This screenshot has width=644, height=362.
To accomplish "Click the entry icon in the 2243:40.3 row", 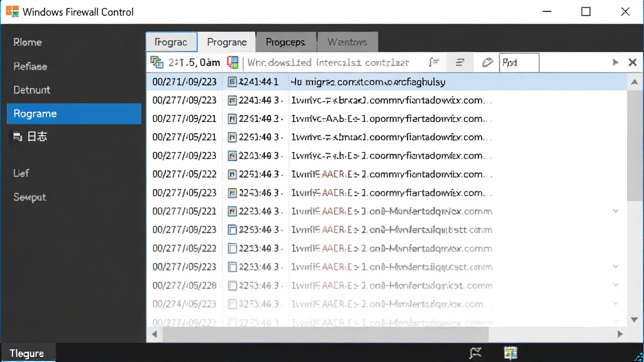I will [x=232, y=156].
